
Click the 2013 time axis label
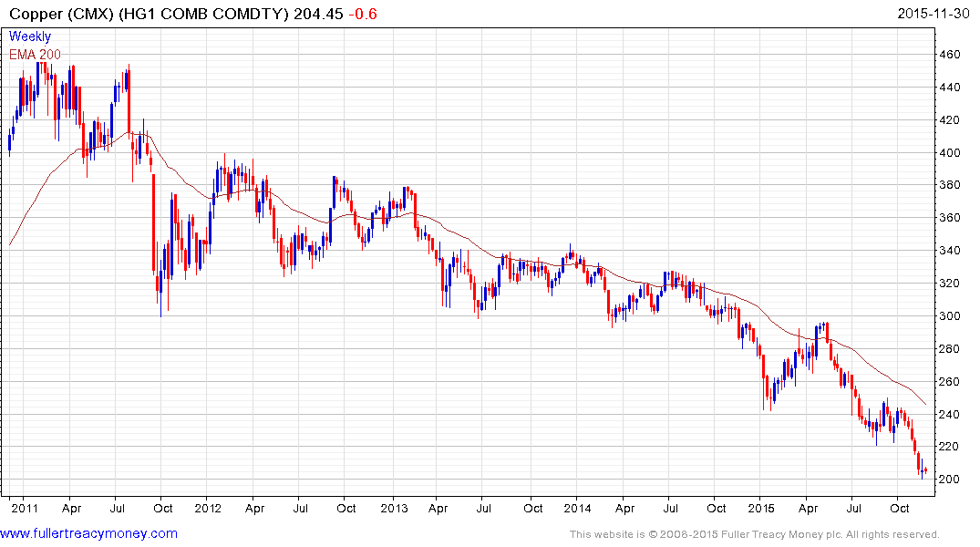coord(394,508)
